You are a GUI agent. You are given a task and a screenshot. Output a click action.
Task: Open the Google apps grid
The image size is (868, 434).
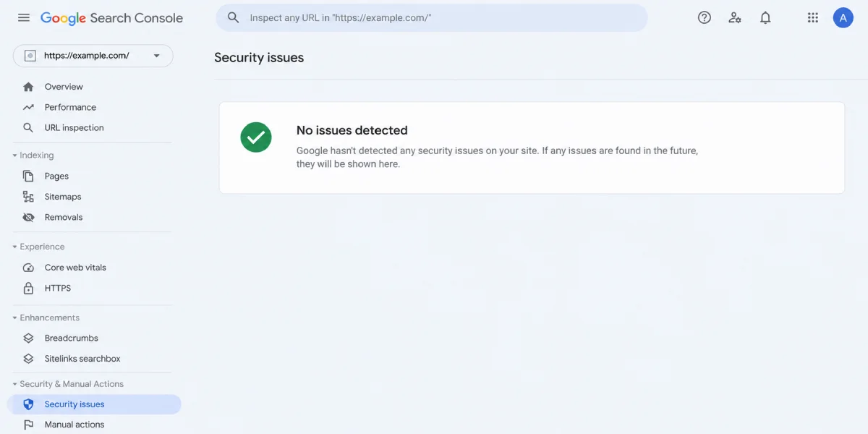click(813, 18)
